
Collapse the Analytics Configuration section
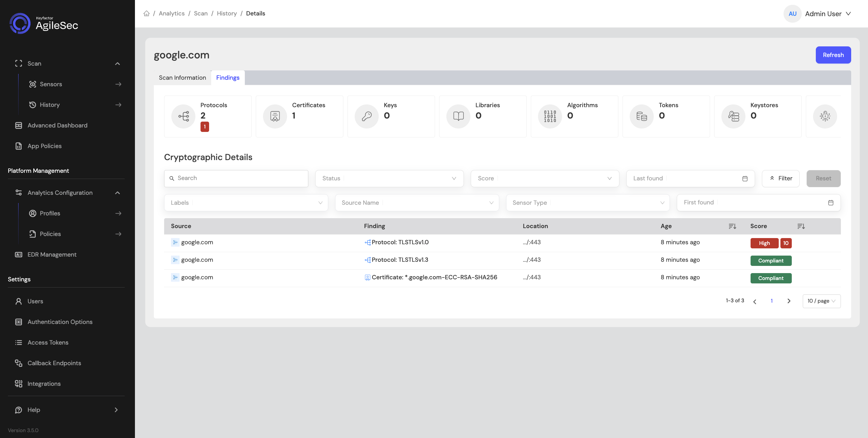117,193
